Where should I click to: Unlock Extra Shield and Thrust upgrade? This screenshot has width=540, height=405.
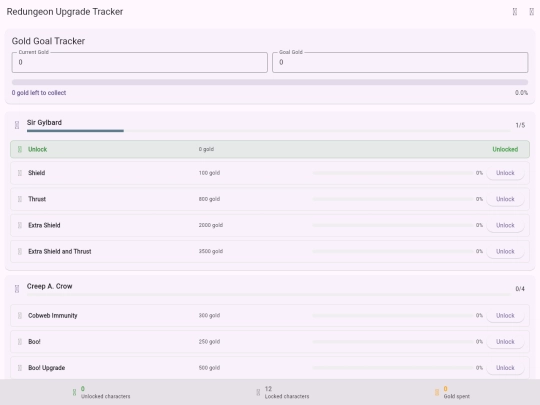pos(505,251)
